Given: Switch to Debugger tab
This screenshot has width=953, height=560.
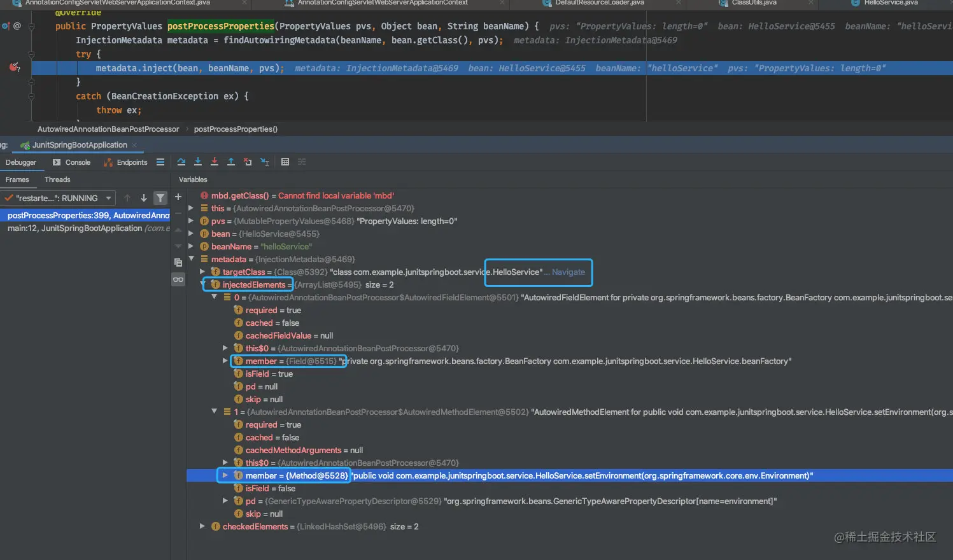Looking at the screenshot, I should coord(21,162).
